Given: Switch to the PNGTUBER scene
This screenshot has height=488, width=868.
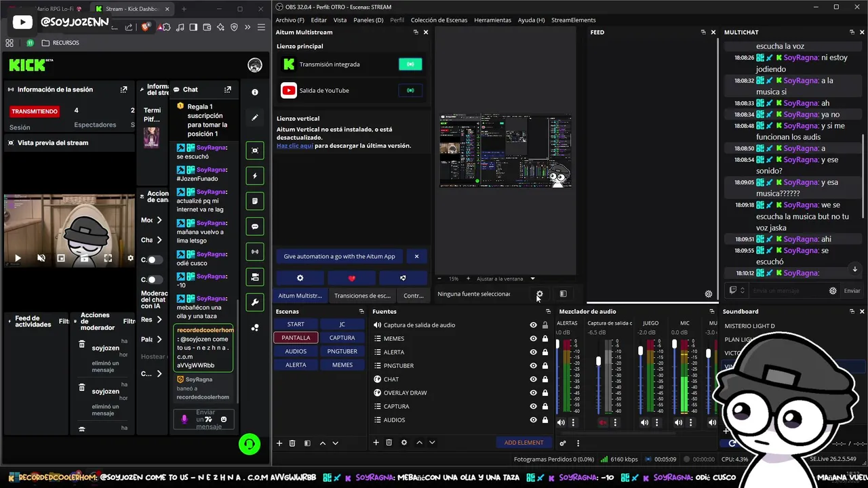Looking at the screenshot, I should (x=342, y=351).
